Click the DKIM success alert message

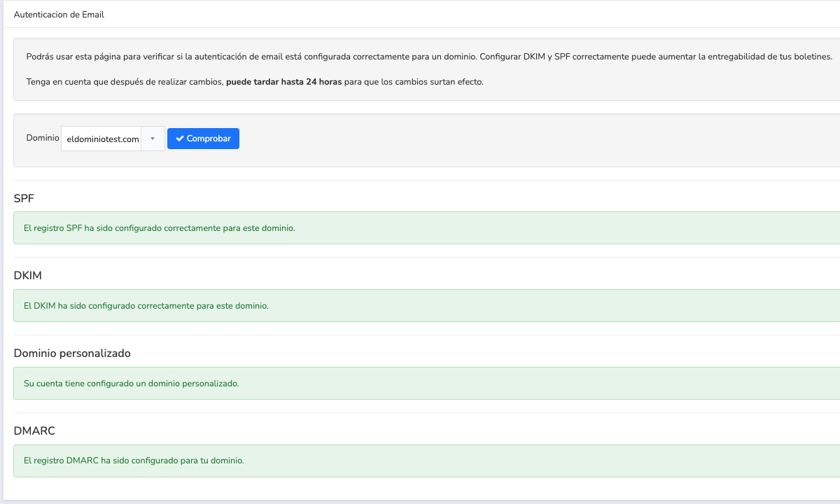pyautogui.click(x=146, y=306)
